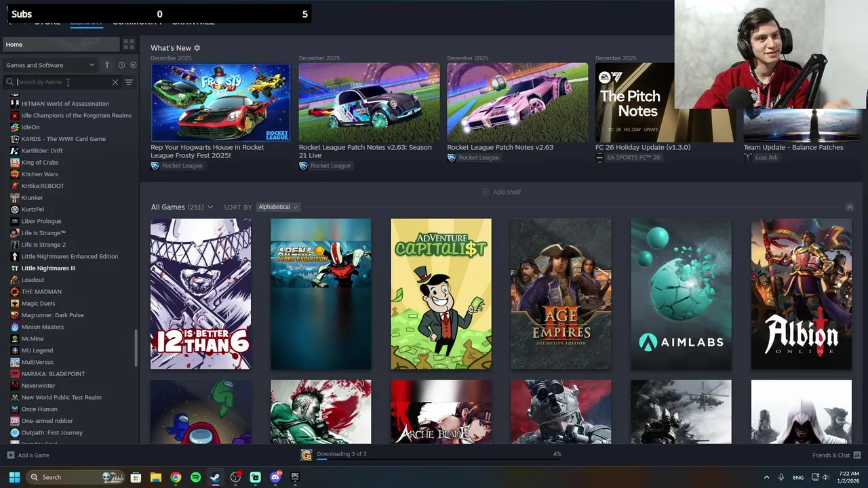Open Albion Online game tile
Image resolution: width=868 pixels, height=488 pixels.
click(x=802, y=294)
